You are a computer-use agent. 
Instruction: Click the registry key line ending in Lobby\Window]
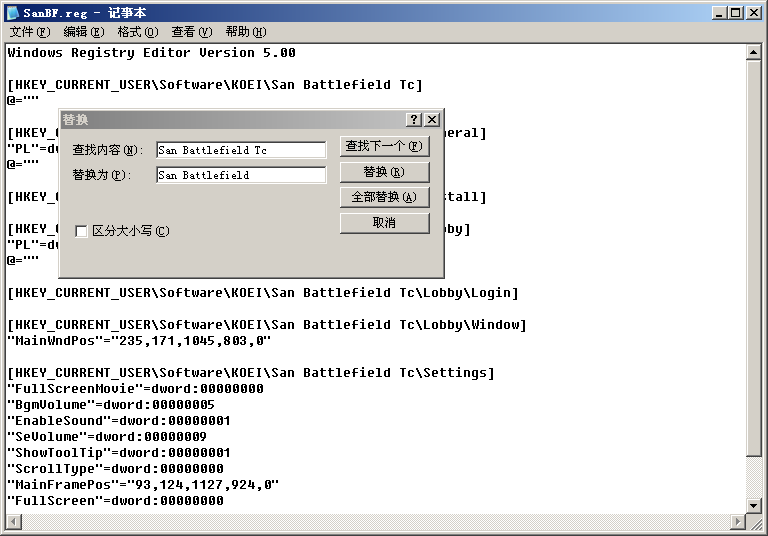[x=267, y=325]
